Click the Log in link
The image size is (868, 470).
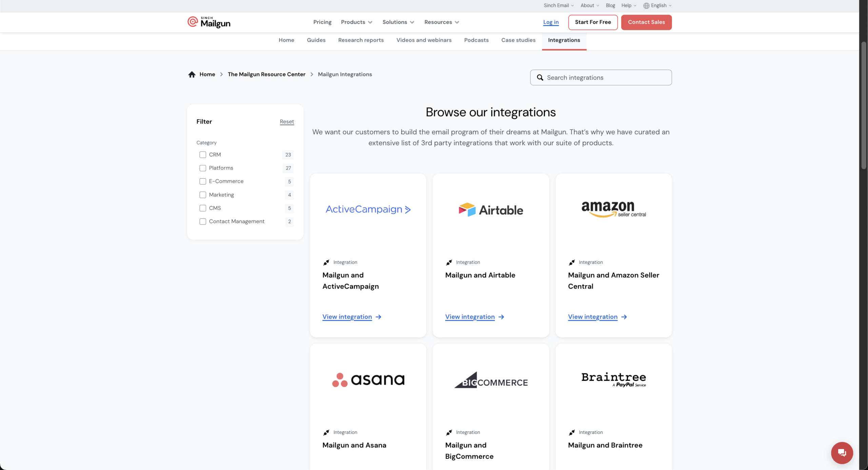point(551,22)
